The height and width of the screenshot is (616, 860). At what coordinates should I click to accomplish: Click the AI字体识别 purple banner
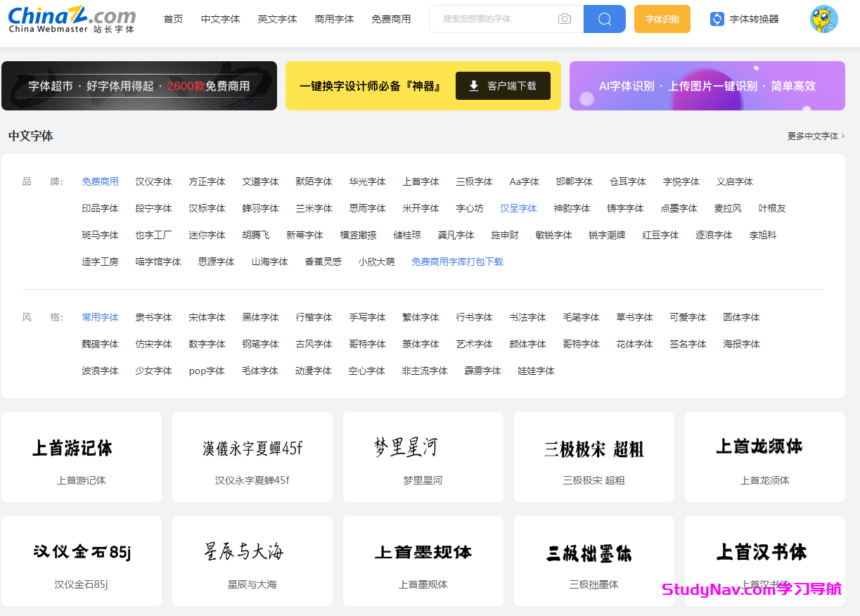click(x=707, y=86)
